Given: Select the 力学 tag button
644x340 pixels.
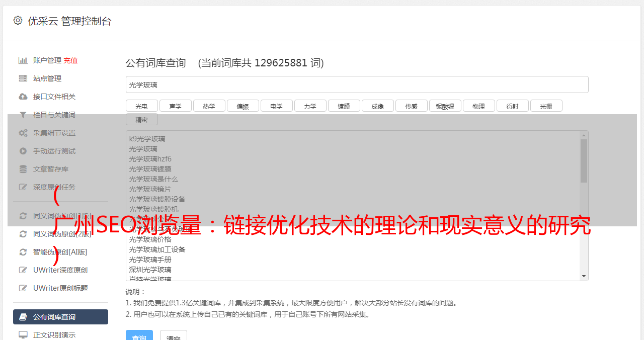Looking at the screenshot, I should click(x=310, y=106).
